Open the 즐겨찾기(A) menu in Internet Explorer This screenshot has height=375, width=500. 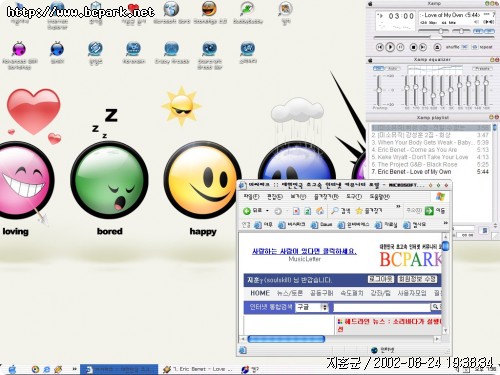(x=326, y=197)
